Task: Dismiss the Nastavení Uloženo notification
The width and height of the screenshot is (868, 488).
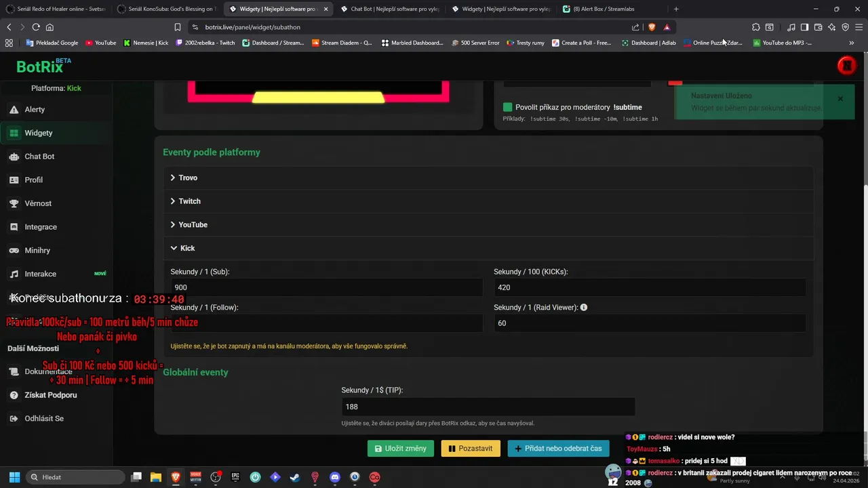Action: [840, 99]
